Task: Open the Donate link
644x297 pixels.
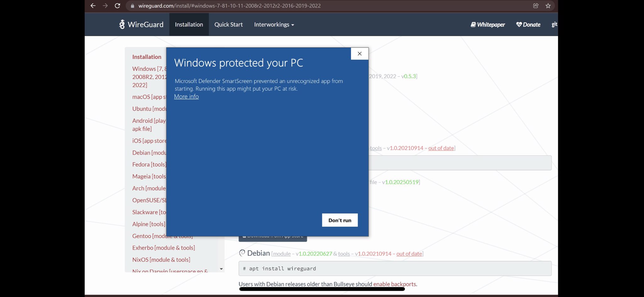Action: (528, 24)
